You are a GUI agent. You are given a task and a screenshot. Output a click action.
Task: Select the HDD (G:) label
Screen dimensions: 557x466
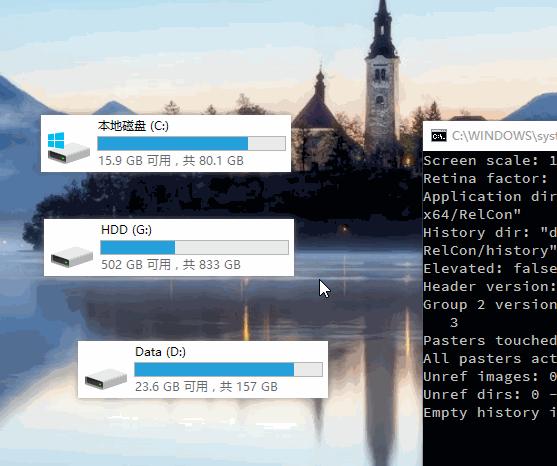pyautogui.click(x=126, y=230)
